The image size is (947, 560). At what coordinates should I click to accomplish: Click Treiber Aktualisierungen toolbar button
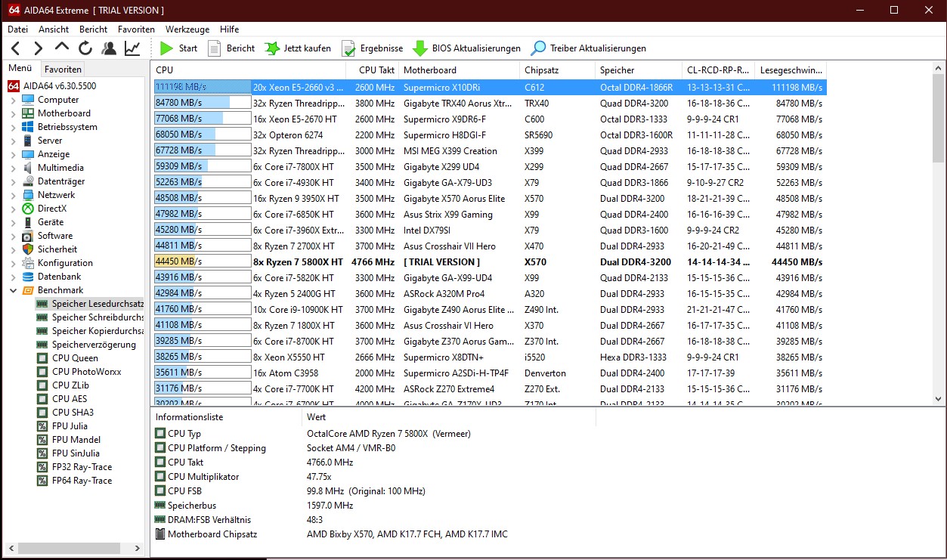588,48
